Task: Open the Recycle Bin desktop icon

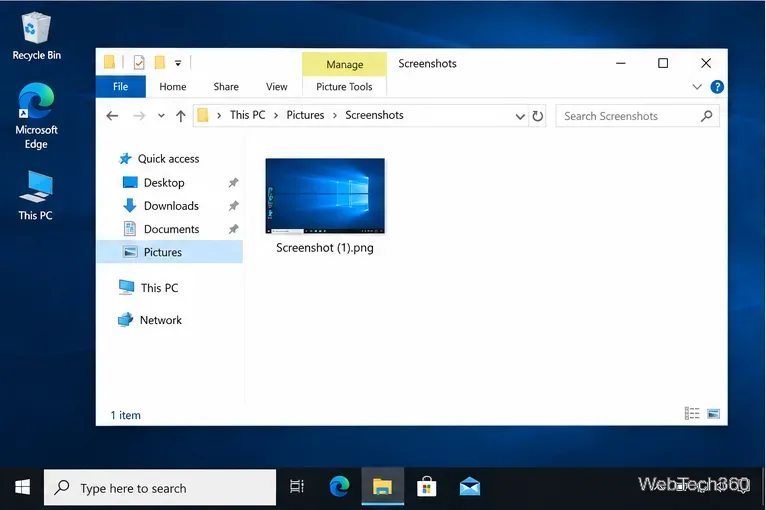Action: pos(36,37)
